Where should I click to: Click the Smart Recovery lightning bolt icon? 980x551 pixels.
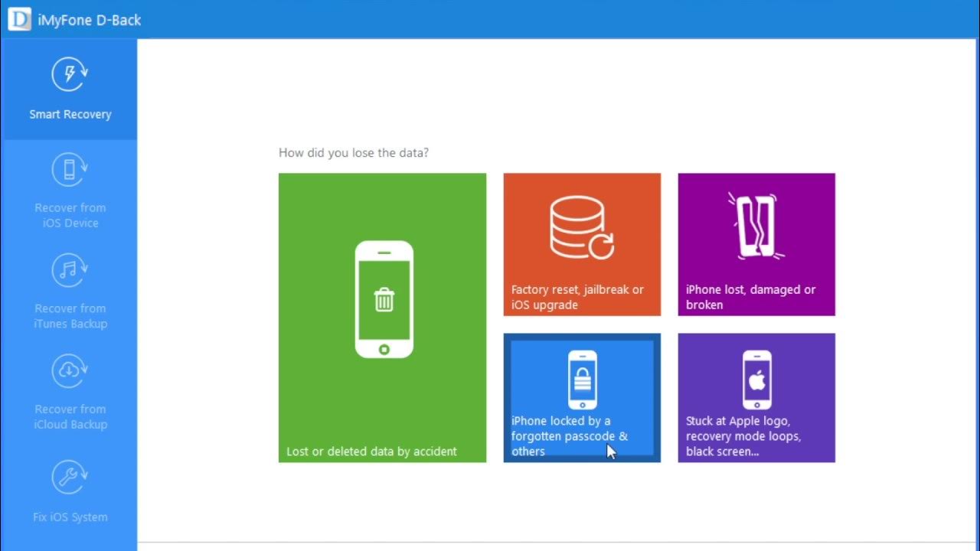point(70,75)
